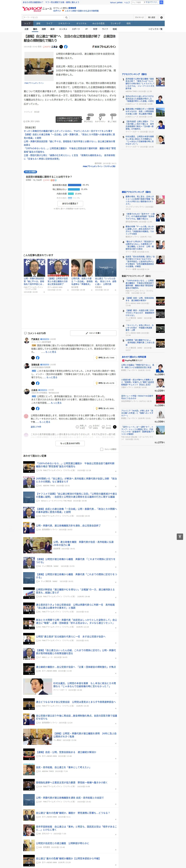Open the マイページ link
Screen dimensions: 186x868
pos(139,18)
